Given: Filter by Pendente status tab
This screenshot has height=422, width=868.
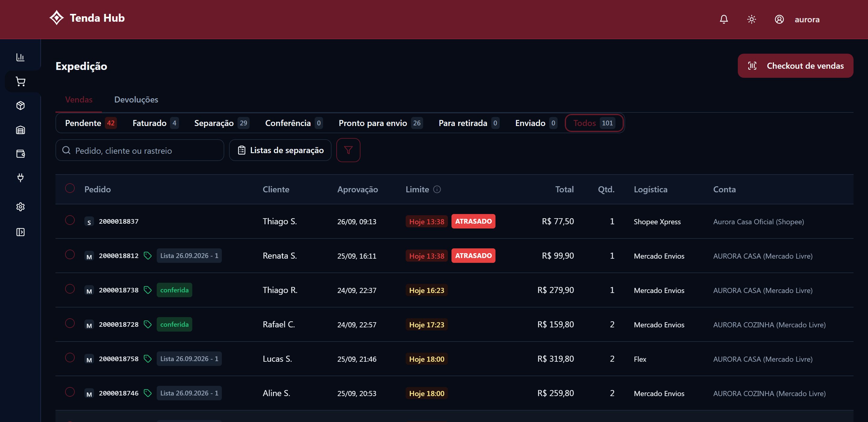Looking at the screenshot, I should (x=91, y=123).
